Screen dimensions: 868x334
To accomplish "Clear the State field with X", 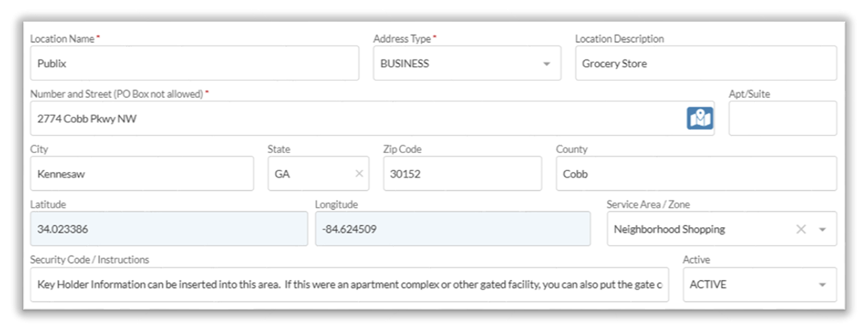I will point(359,174).
